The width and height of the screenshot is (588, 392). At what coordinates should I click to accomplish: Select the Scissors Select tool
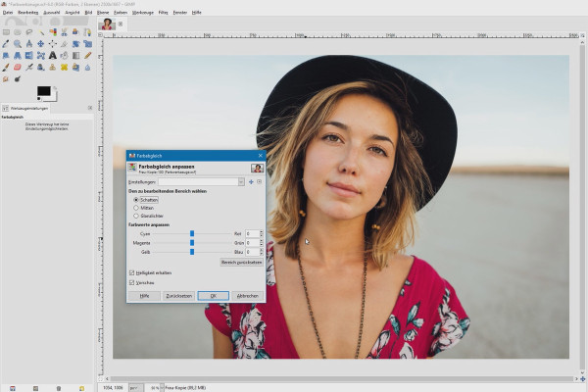tap(64, 32)
